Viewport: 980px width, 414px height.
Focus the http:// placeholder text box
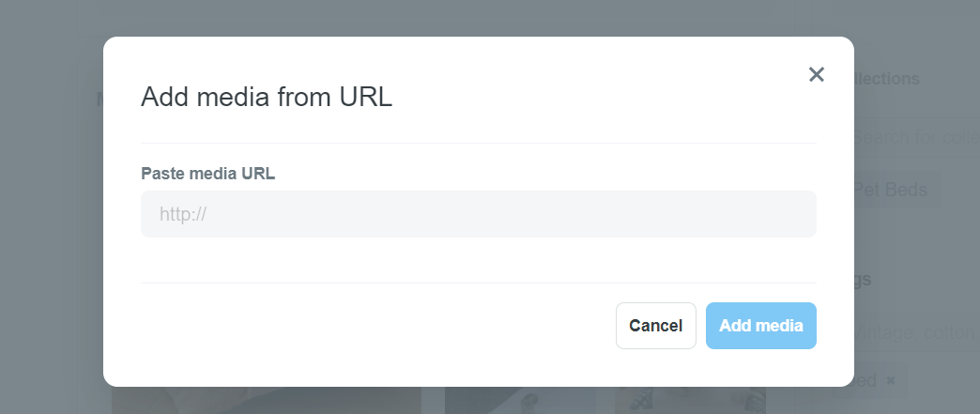coord(479,214)
